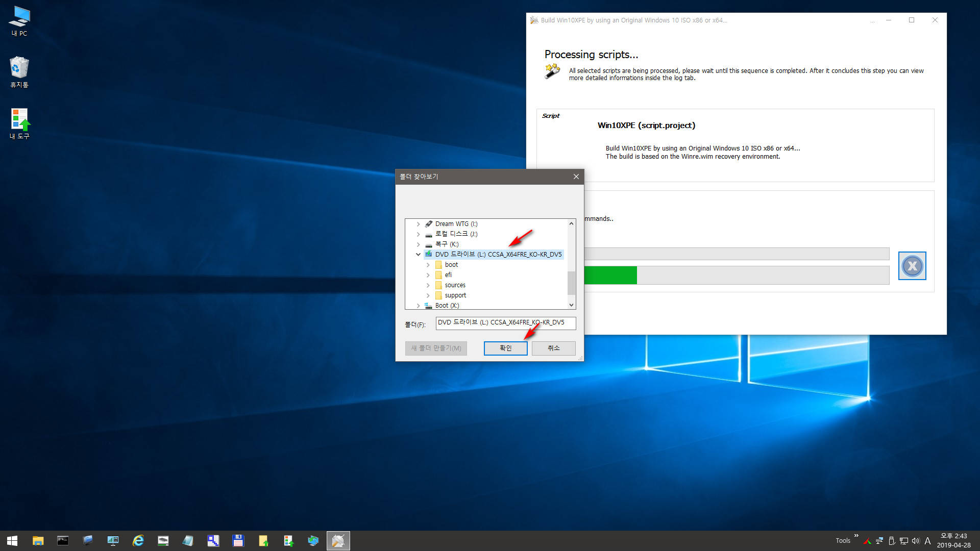Open the blue computer display taskbar icon
The image size is (980, 551).
(x=88, y=541)
